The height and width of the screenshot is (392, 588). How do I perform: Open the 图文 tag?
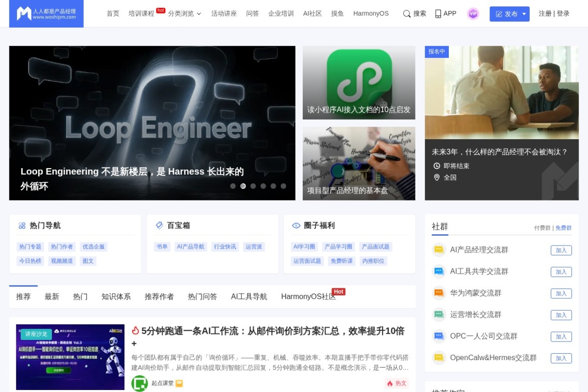click(x=88, y=261)
